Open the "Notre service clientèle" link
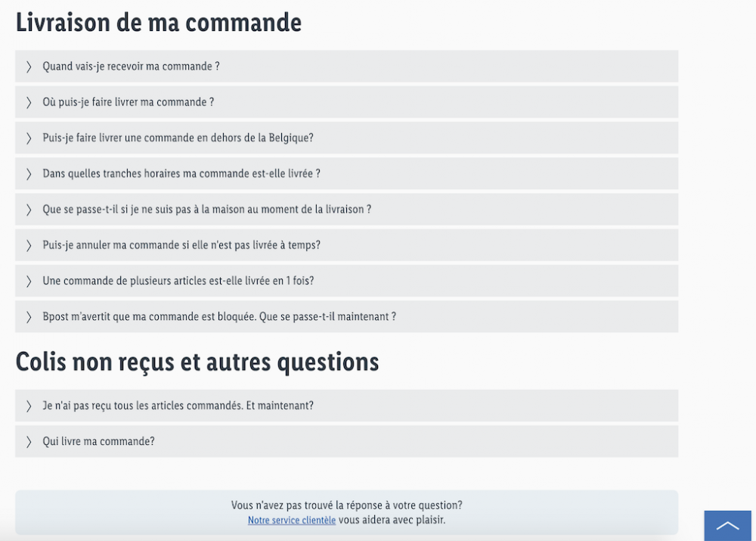Image resolution: width=756 pixels, height=541 pixels. [x=291, y=520]
